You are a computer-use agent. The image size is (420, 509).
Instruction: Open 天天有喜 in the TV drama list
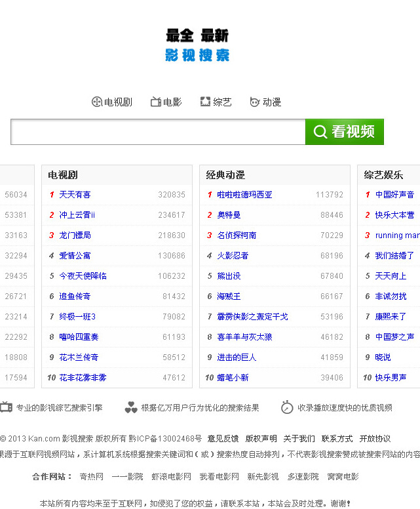(75, 195)
